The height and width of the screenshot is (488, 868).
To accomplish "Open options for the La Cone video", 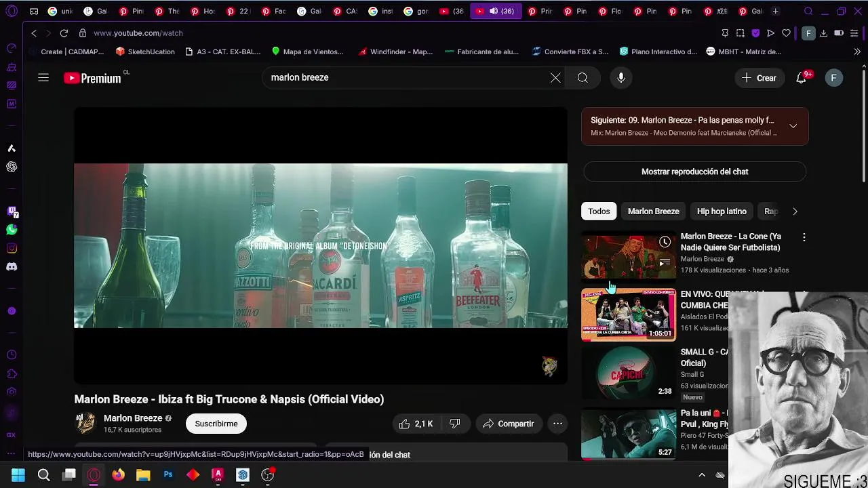I will (804, 237).
